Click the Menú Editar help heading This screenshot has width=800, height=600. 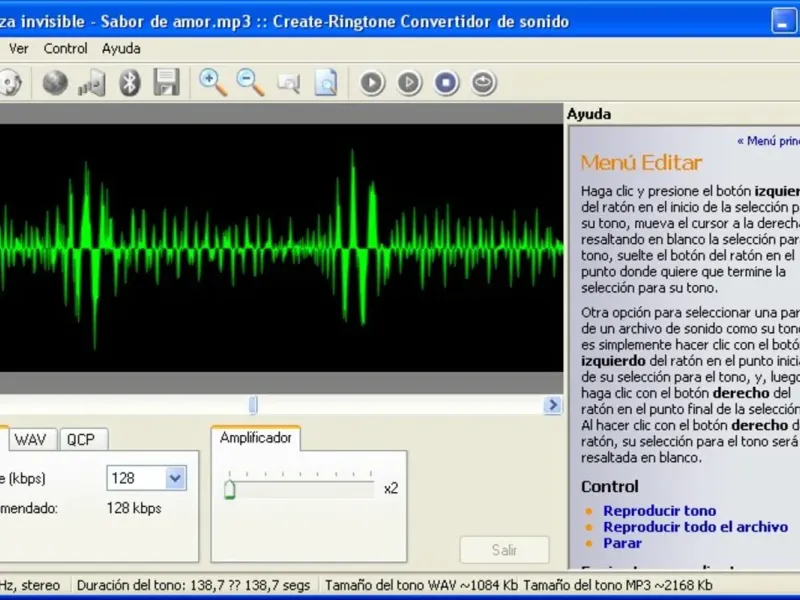[x=641, y=163]
